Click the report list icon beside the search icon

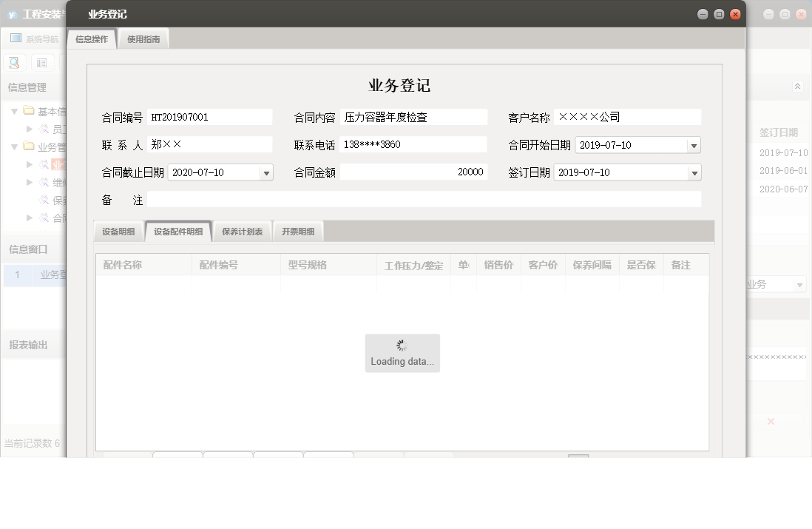coord(43,63)
